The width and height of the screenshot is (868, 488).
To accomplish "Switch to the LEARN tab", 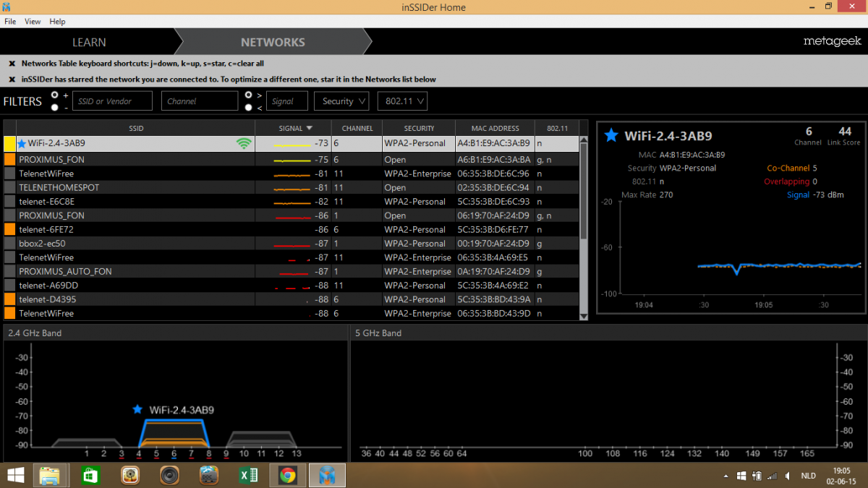I will click(x=89, y=43).
